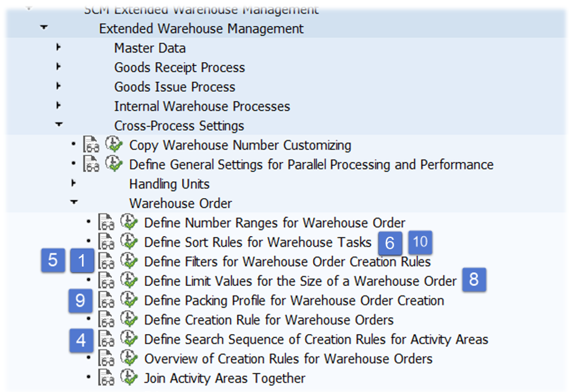Select the Goods Issue Process label

click(x=175, y=87)
